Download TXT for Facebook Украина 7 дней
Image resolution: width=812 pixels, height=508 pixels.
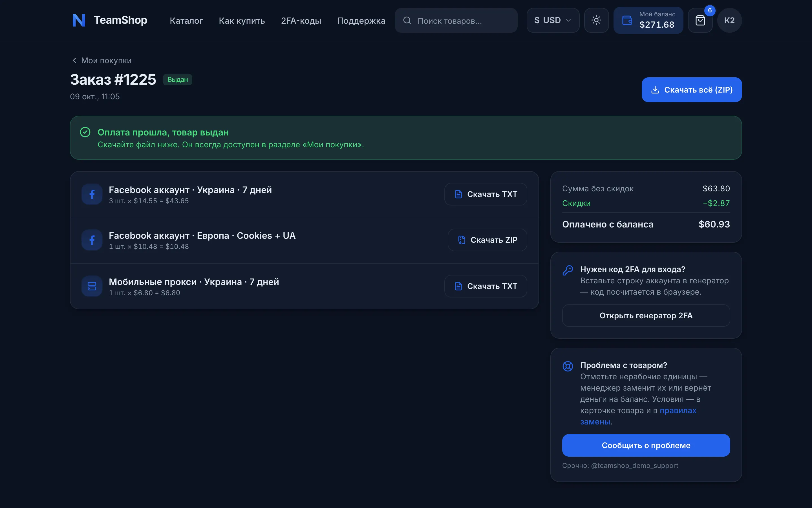click(x=486, y=194)
